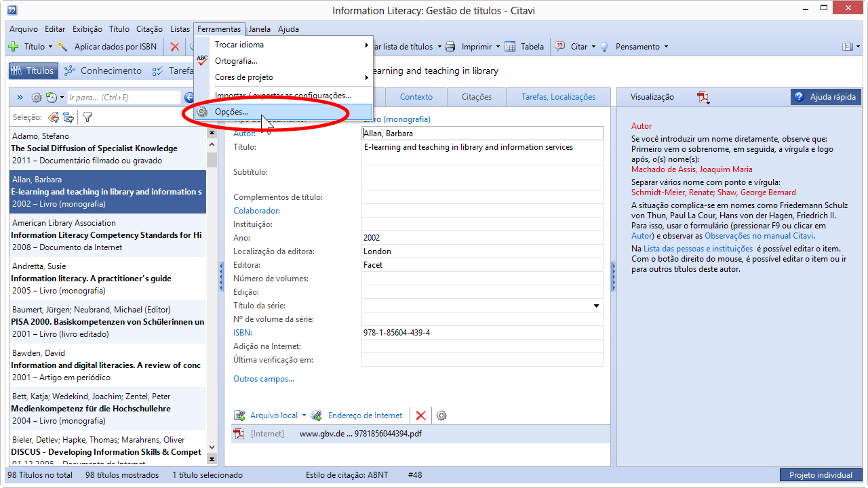Click the second Seleção list icon

(x=68, y=117)
